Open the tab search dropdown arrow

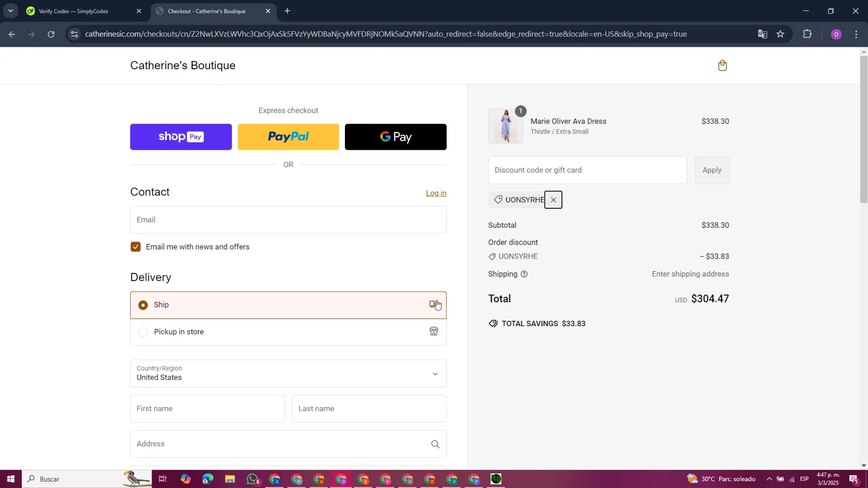[x=10, y=11]
